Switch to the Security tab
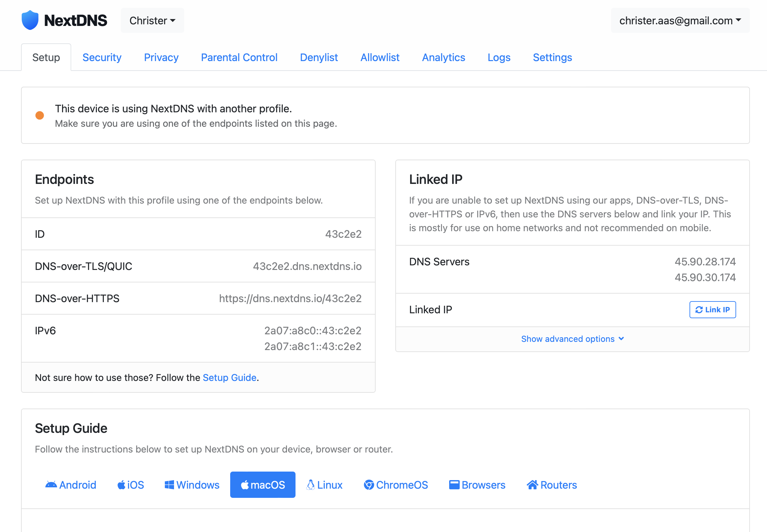 coord(102,57)
